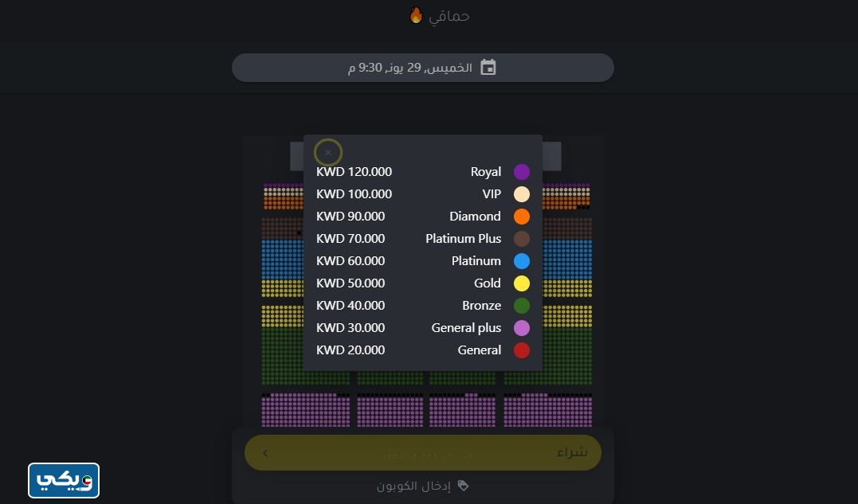Image resolution: width=858 pixels, height=504 pixels.
Task: Click the arrow on the purchase bar
Action: (265, 453)
